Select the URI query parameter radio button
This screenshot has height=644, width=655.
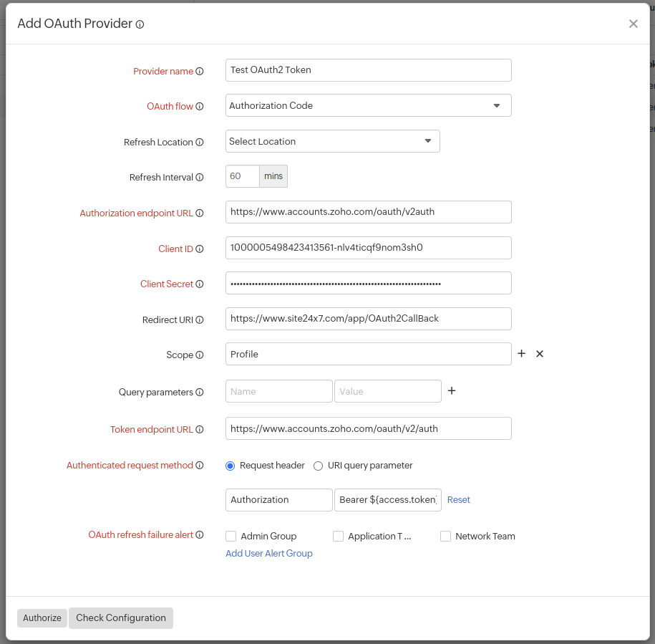tap(318, 466)
